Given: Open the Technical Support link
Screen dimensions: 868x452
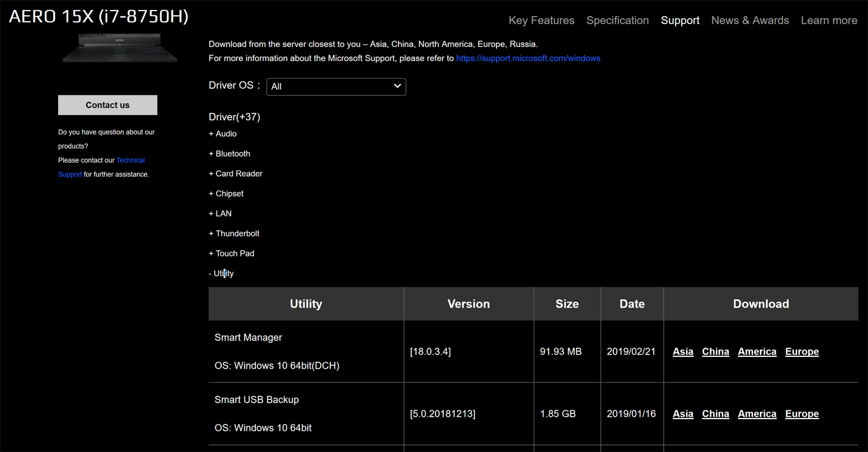Looking at the screenshot, I should coord(101,167).
